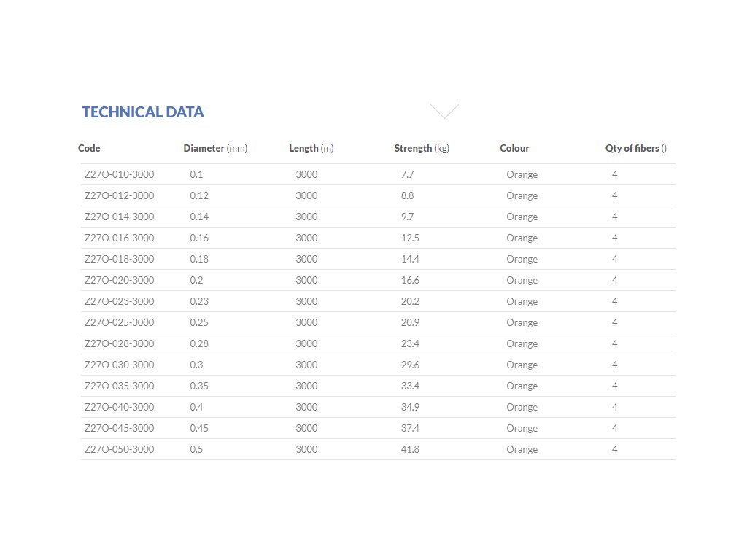Viewport: 747px width, 560px height.
Task: Click diameter value 0.14
Action: point(199,217)
